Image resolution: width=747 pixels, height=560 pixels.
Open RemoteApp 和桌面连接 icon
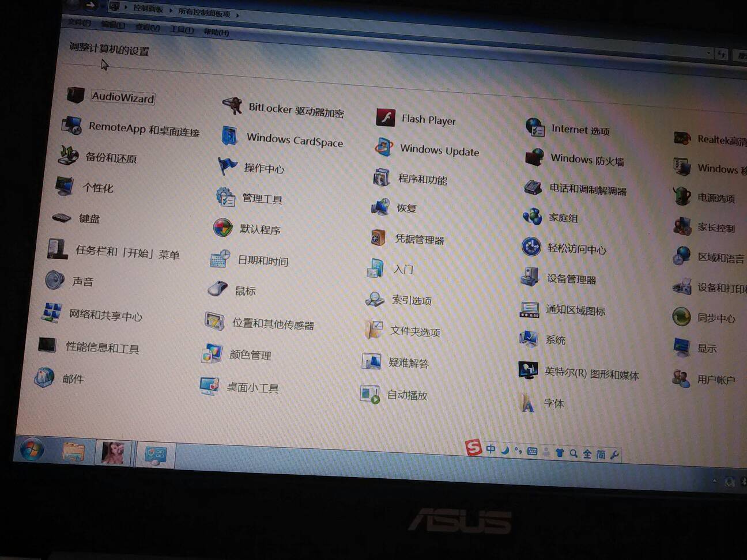(72, 124)
